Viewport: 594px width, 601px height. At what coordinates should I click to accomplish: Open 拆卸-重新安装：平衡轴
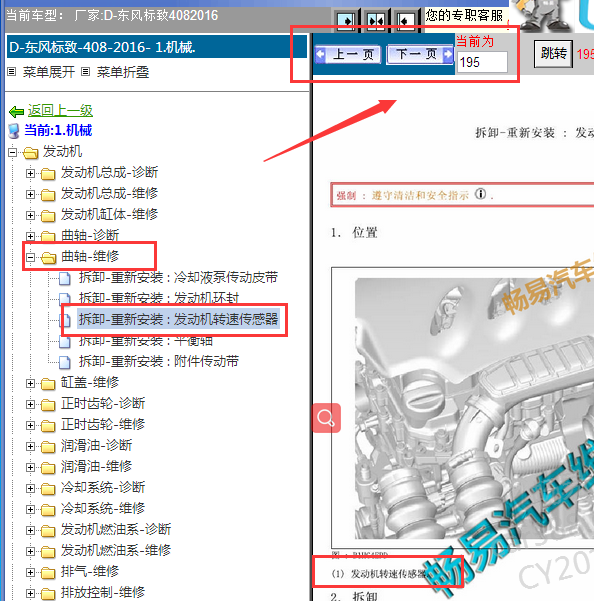point(146,341)
